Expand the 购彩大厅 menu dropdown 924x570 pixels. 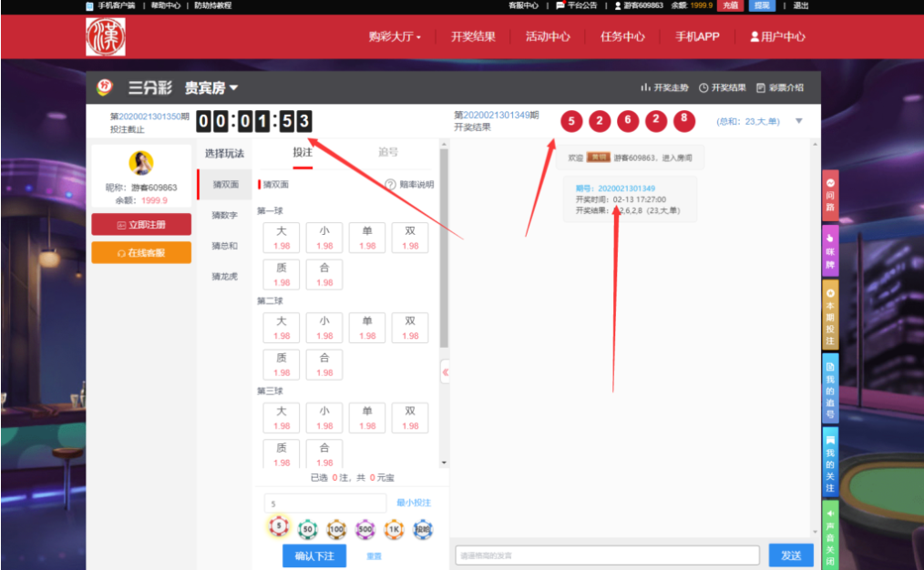[393, 36]
